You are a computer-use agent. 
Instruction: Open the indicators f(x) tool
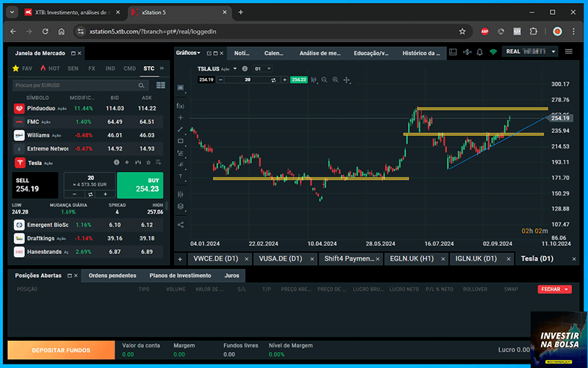pos(180,106)
